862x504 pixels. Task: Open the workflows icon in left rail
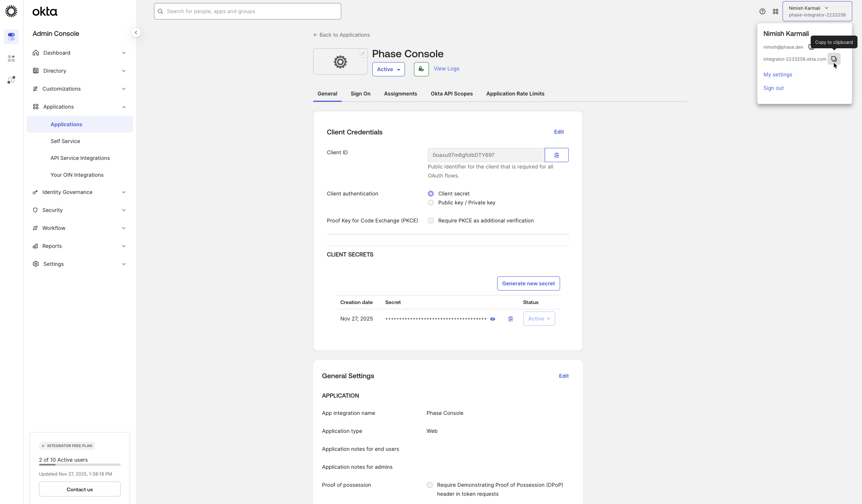click(11, 80)
